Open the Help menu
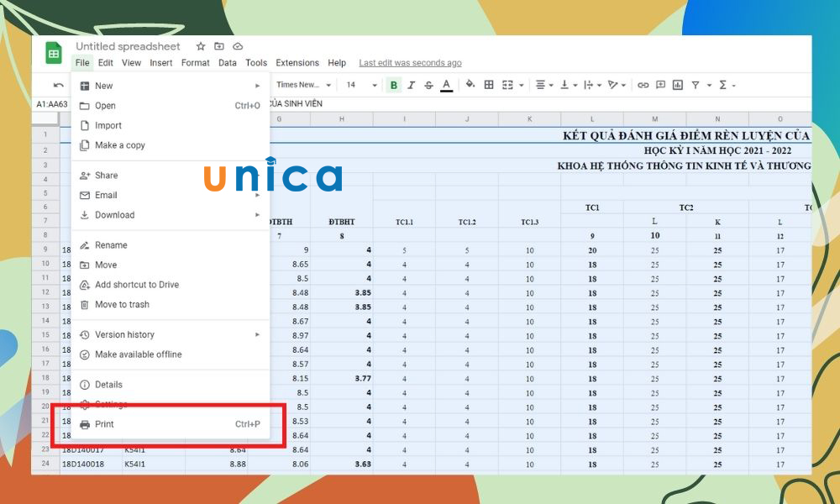This screenshot has height=504, width=840. point(337,63)
